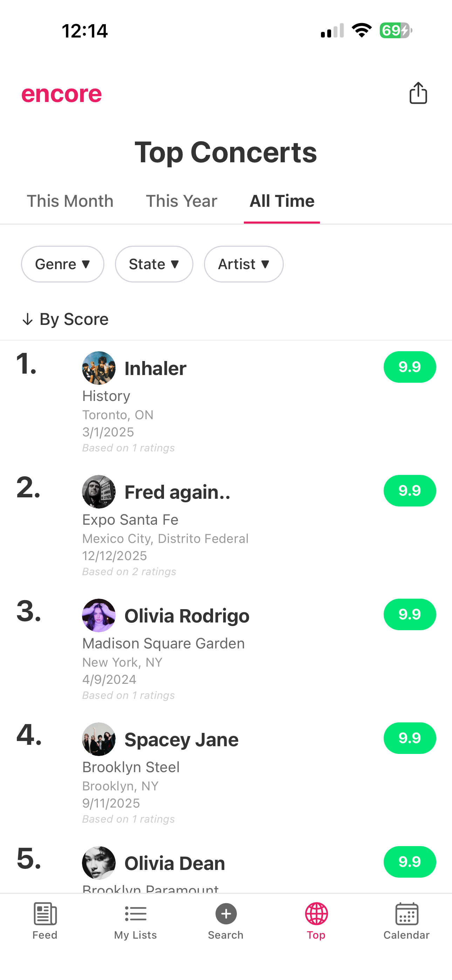Switch to the This Month tab

click(70, 201)
